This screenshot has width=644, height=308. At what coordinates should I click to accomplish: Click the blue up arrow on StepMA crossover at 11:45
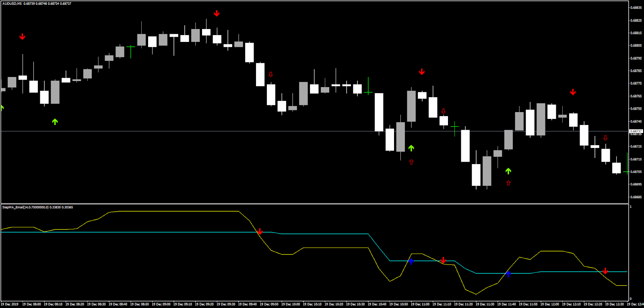[508, 274]
